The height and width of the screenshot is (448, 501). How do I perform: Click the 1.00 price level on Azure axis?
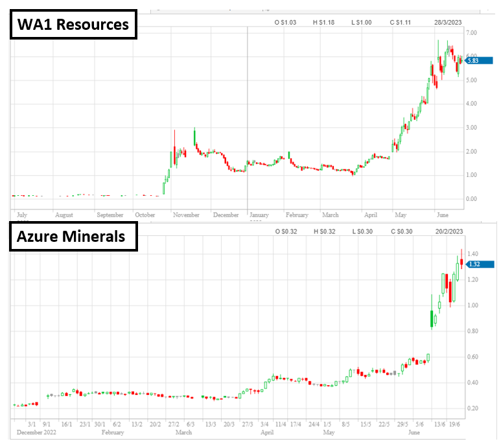472,305
